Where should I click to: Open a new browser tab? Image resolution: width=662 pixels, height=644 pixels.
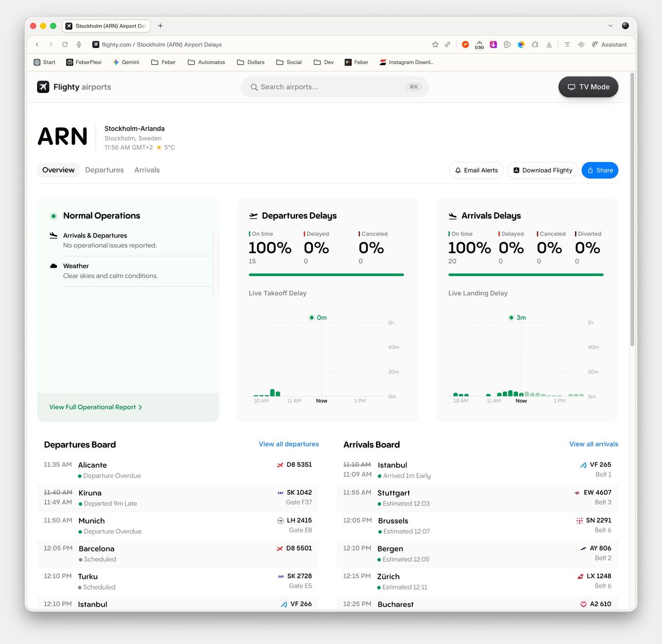point(160,26)
